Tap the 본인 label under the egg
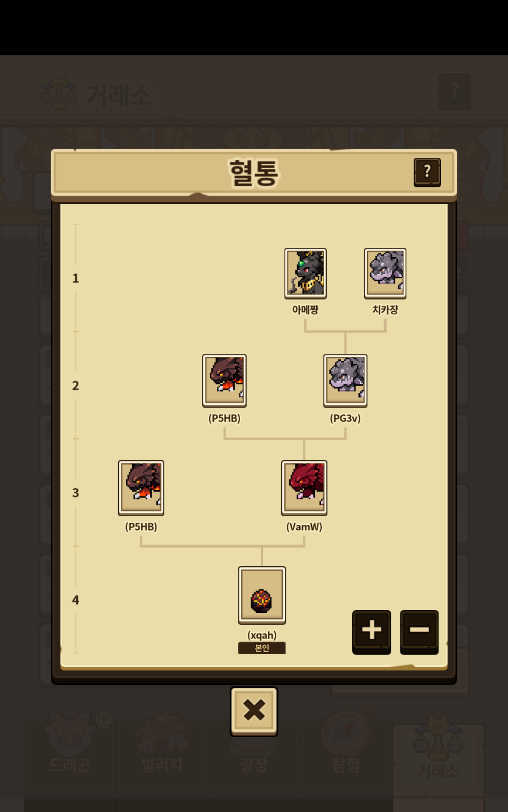This screenshot has height=812, width=508. (x=262, y=648)
